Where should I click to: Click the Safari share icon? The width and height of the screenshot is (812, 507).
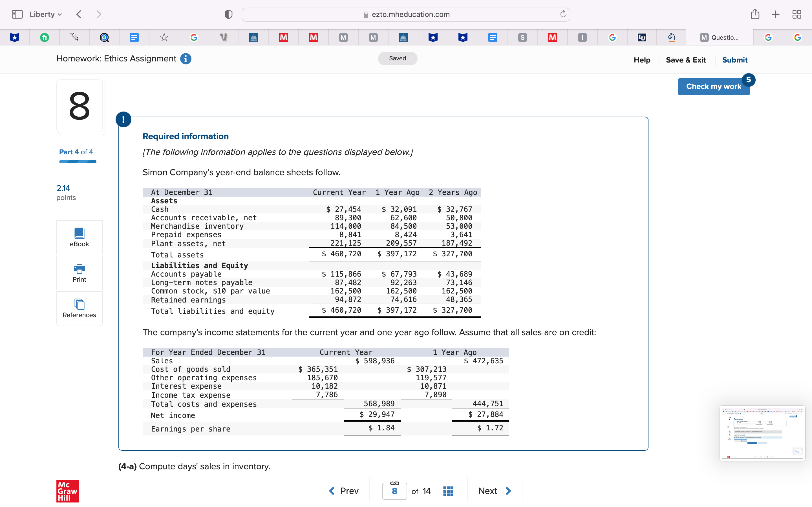(755, 14)
